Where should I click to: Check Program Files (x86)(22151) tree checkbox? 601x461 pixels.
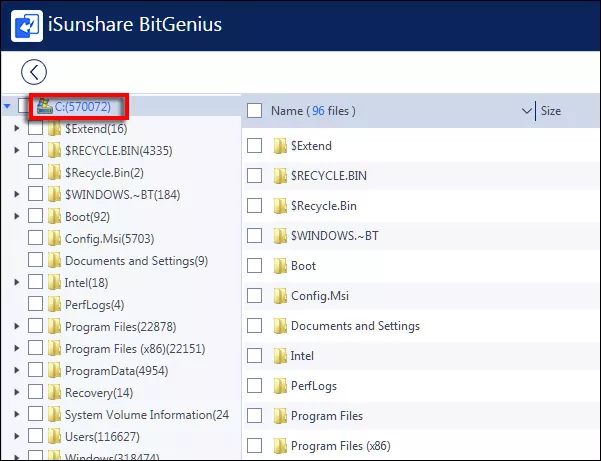[x=35, y=348]
